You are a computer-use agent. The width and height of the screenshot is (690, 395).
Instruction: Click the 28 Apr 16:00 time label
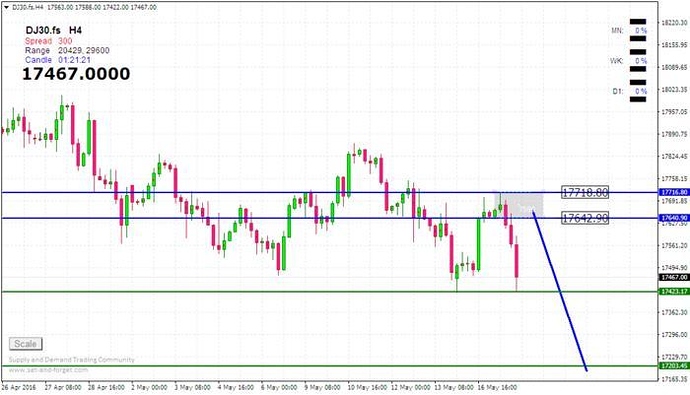point(106,388)
